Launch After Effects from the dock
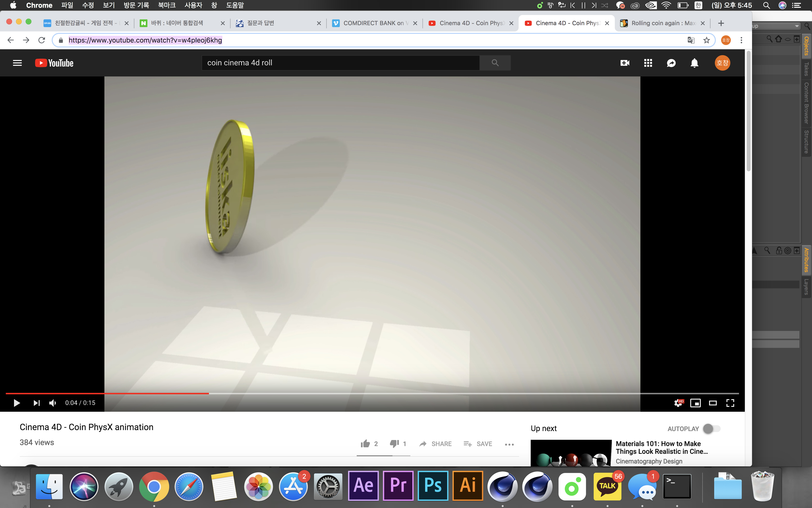The image size is (812, 508). [363, 486]
